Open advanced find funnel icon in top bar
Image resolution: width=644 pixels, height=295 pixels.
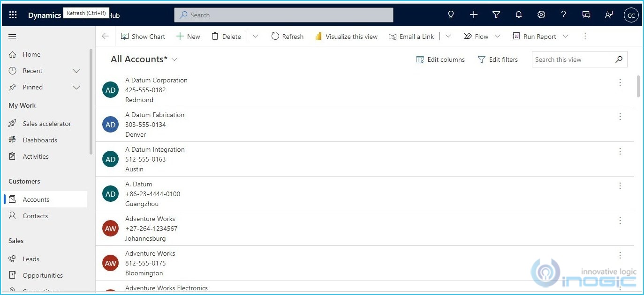(x=496, y=15)
